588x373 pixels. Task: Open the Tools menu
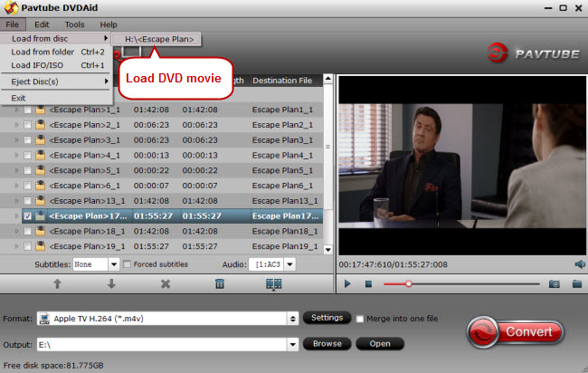(74, 24)
